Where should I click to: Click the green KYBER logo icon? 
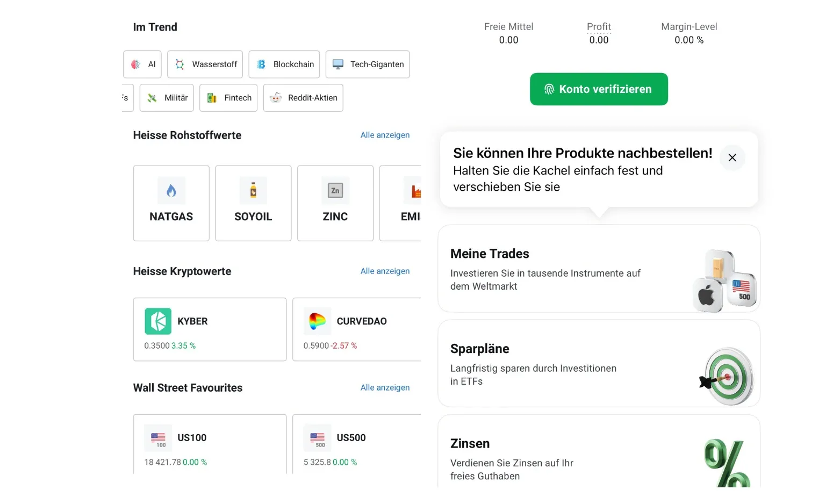tap(158, 321)
